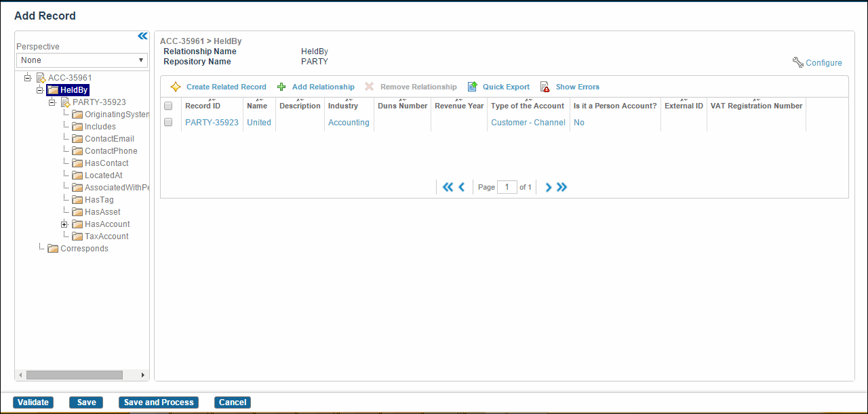Screen dimensions: 868x414
Task: Click the ACC-35961 record document icon
Action: pos(41,78)
